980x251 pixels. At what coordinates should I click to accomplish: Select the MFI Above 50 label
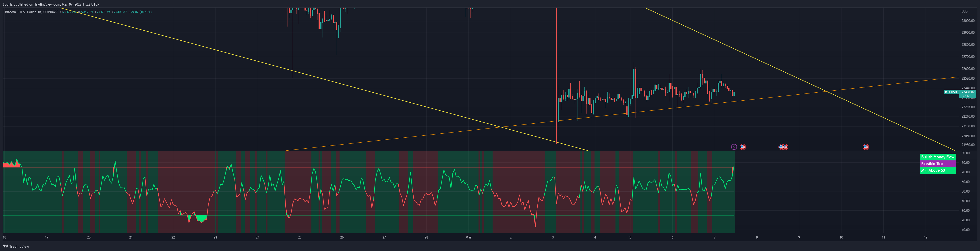point(938,170)
